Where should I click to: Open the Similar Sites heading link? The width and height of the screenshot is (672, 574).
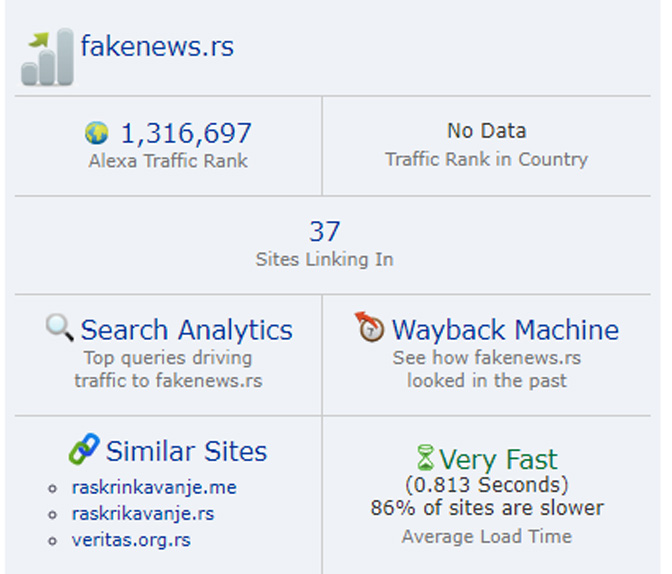point(186,451)
